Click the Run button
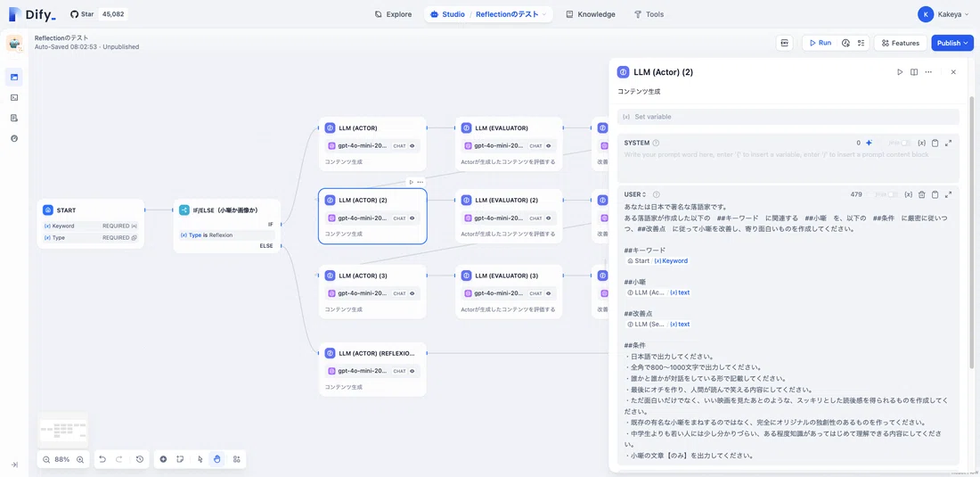This screenshot has height=477, width=980. pos(820,43)
